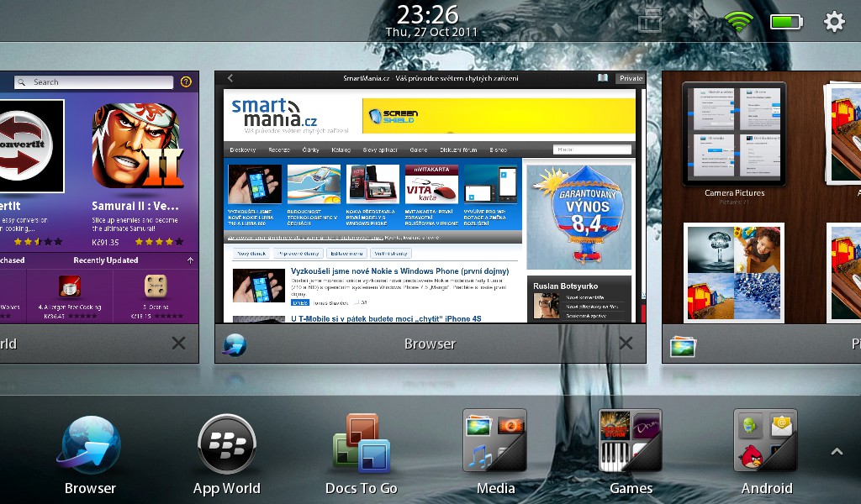
Task: Close the App World card
Action: pos(178,344)
